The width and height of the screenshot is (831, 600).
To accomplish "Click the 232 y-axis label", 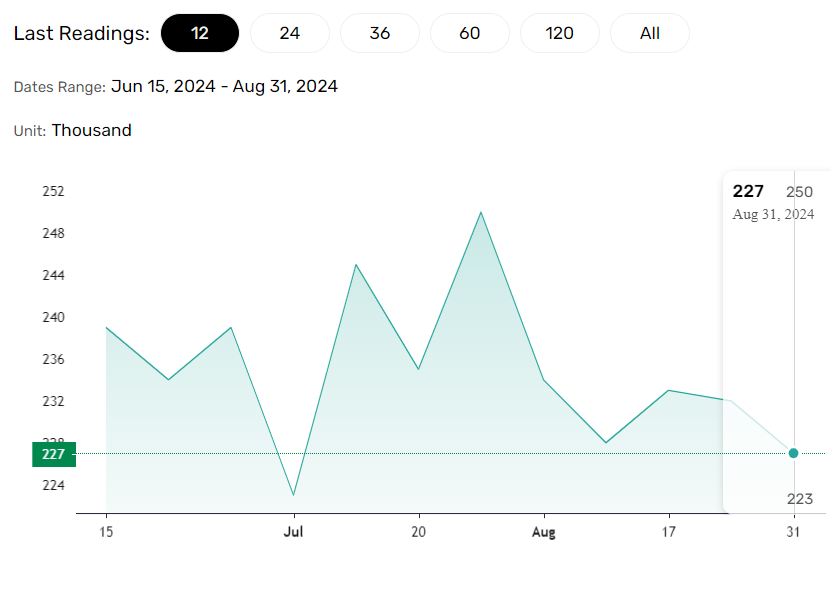I will [x=54, y=401].
